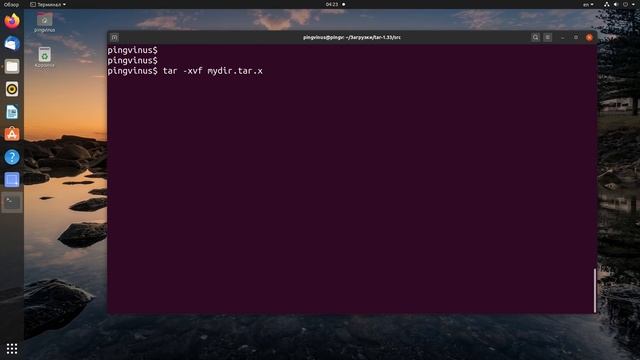The height and width of the screenshot is (360, 640).
Task: Open Ubuntu Software store in the dock
Action: click(12, 134)
